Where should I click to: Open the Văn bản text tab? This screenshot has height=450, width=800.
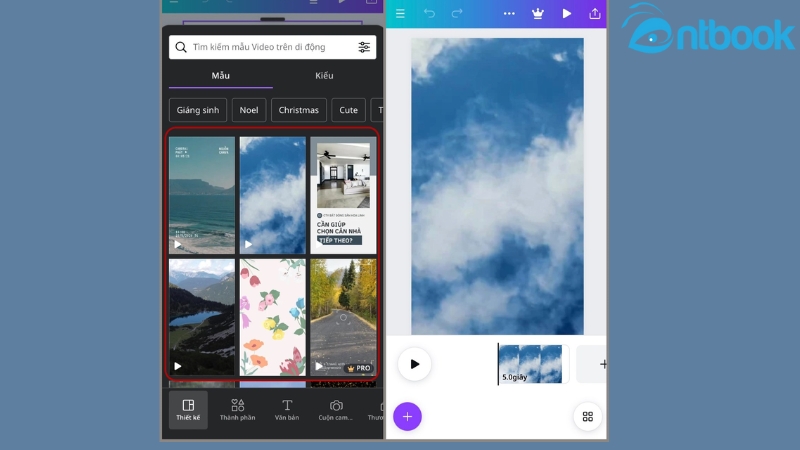coord(287,410)
